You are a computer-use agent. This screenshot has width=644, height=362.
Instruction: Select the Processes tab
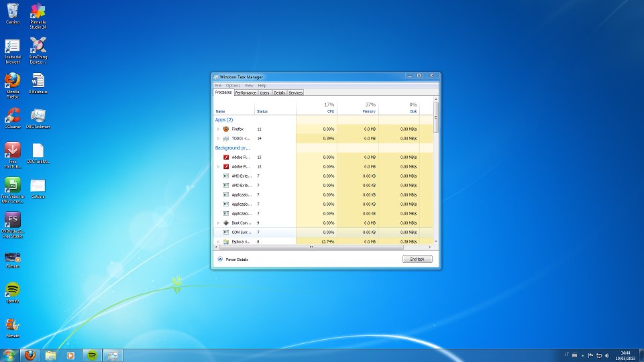click(223, 93)
